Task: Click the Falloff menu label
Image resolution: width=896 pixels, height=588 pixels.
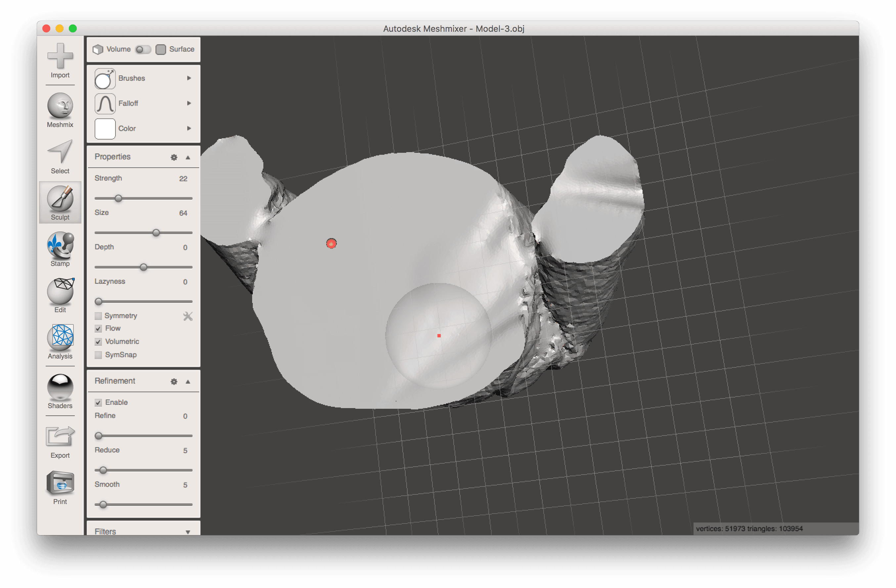Action: (x=128, y=104)
